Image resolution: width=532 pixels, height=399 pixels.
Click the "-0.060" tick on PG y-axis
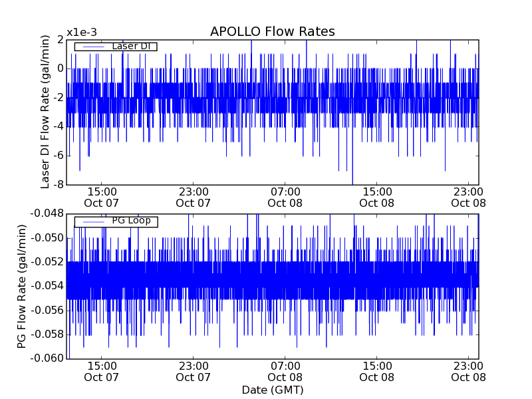tap(47, 358)
